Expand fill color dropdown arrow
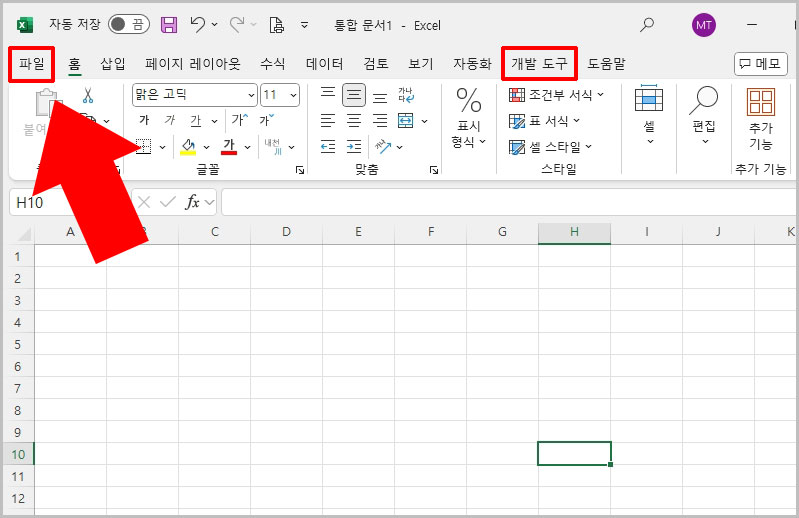Viewport: 799px width, 518px height. [206, 147]
